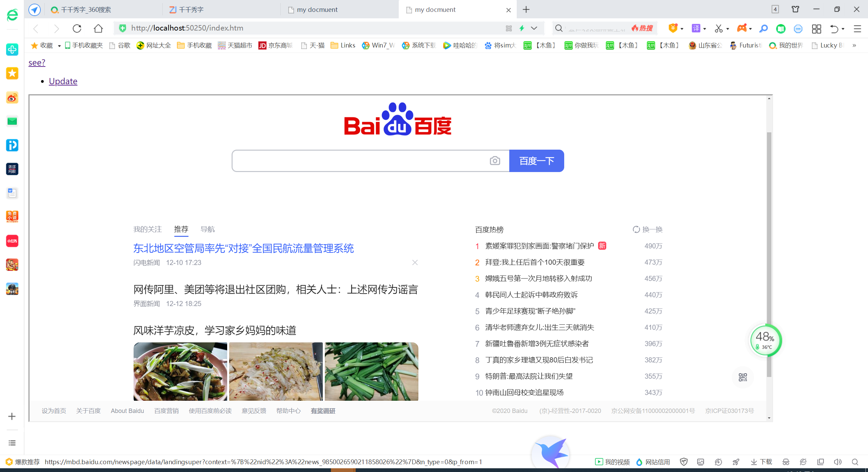Open the yellow star favorites sidebar icon
The height and width of the screenshot is (472, 868).
point(12,73)
